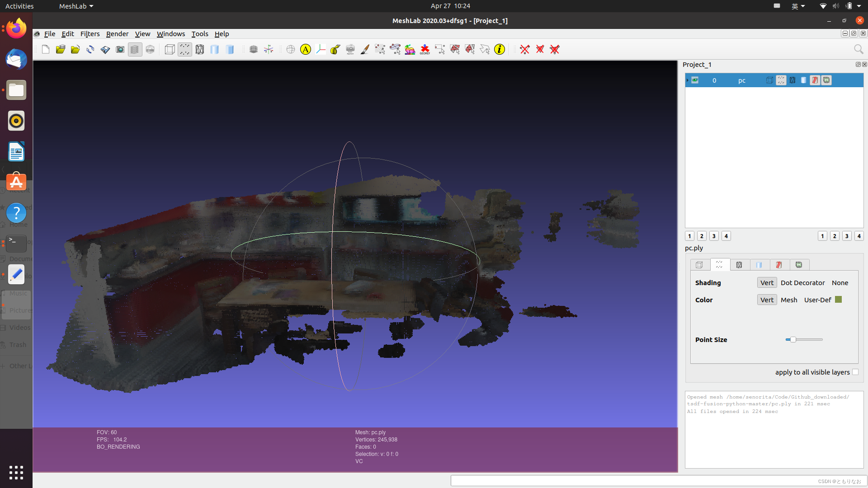
Task: Open the Help menu
Action: (x=222, y=34)
